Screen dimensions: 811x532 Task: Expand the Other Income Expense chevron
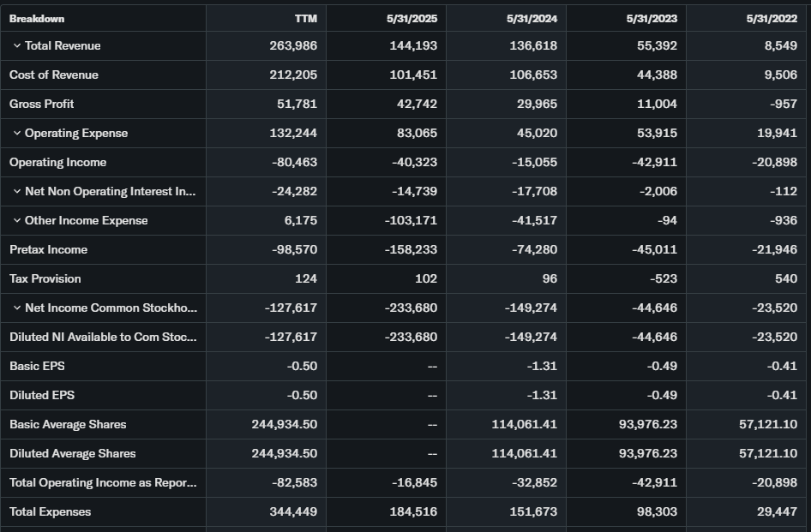pyautogui.click(x=16, y=221)
